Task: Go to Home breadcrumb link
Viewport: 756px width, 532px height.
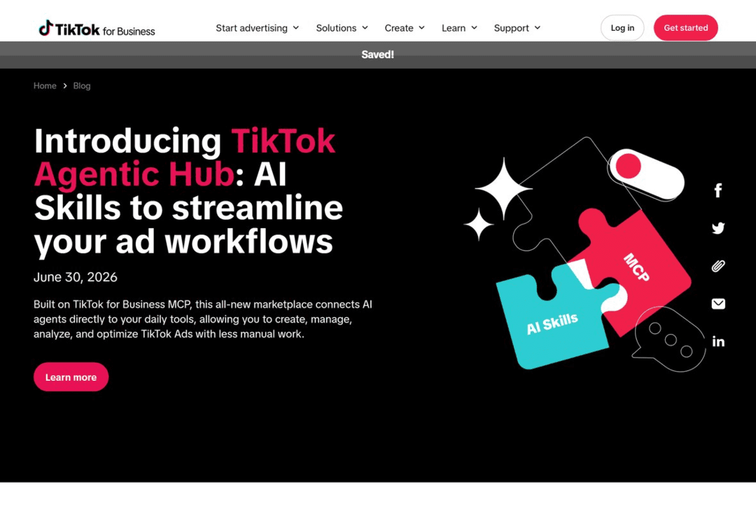Action: pos(45,86)
